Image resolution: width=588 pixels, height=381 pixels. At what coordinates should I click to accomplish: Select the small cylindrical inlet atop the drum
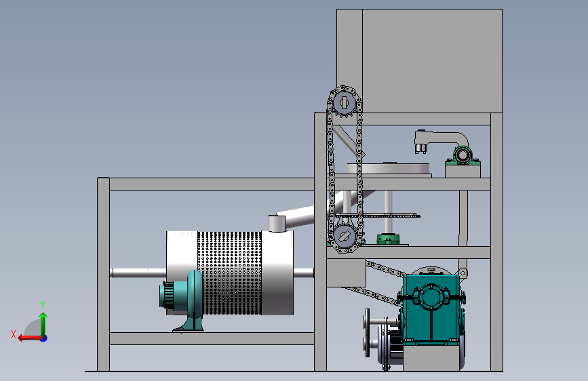tap(277, 224)
